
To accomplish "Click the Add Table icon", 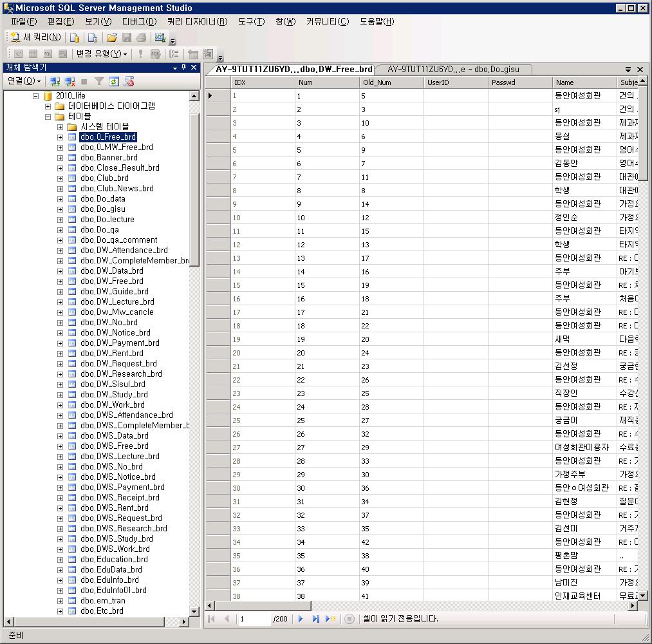I will pyautogui.click(x=193, y=53).
